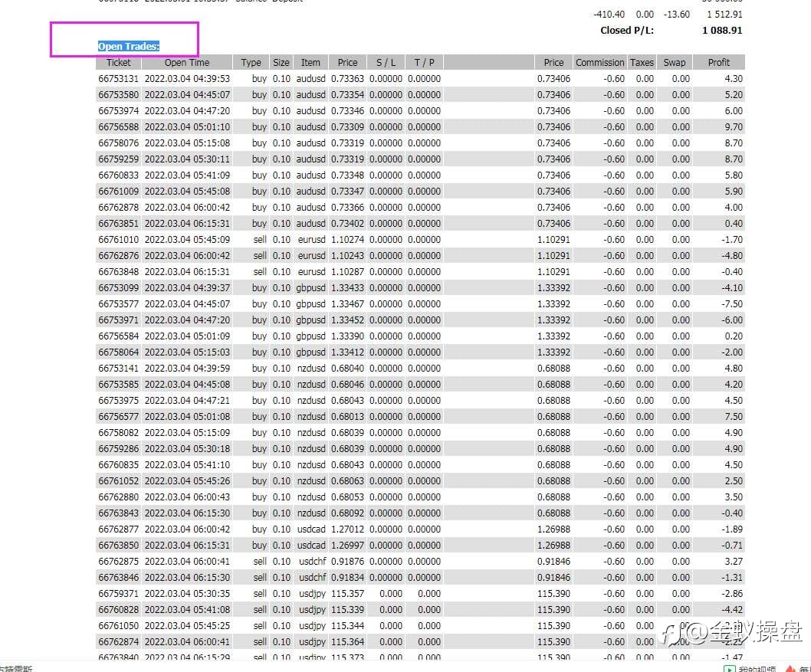Click 'sell' type in row 66762876
This screenshot has width=811, height=672.
[x=260, y=255]
